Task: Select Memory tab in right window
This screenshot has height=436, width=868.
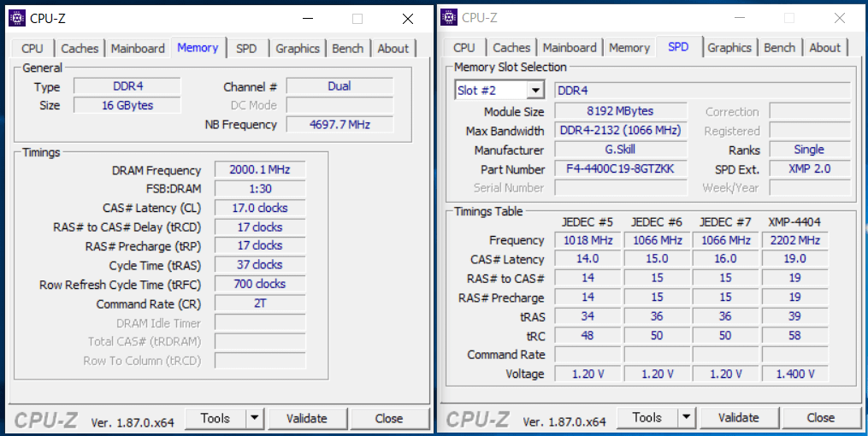Action: 629,48
